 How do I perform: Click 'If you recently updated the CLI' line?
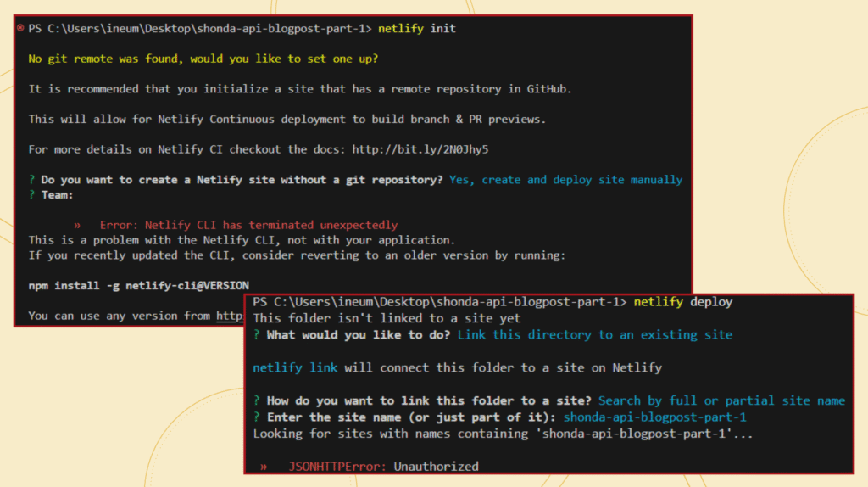tap(298, 255)
